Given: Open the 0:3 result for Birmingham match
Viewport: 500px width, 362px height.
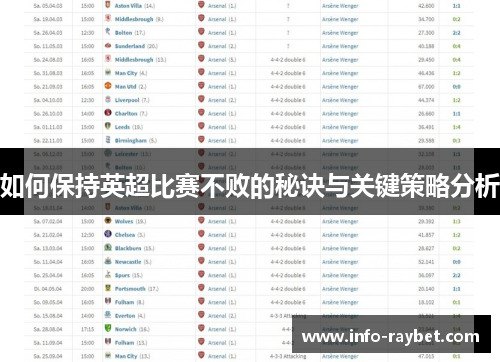Looking at the screenshot, I should coord(456,141).
